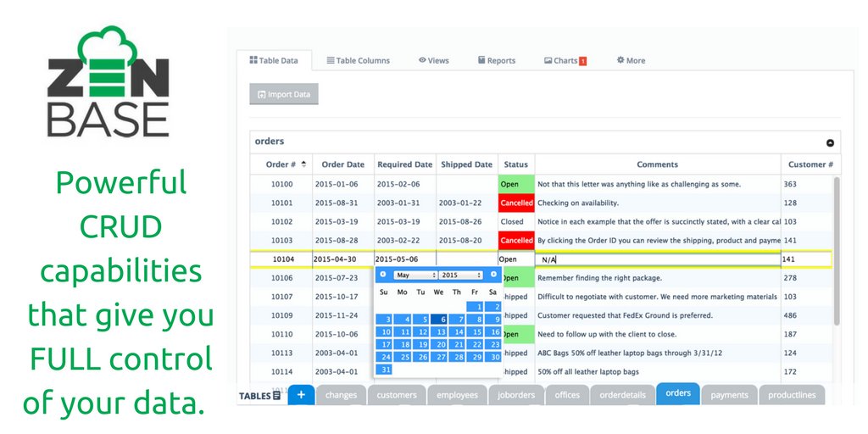Click order date 2015-11-24
The width and height of the screenshot is (868, 434).
(x=337, y=315)
